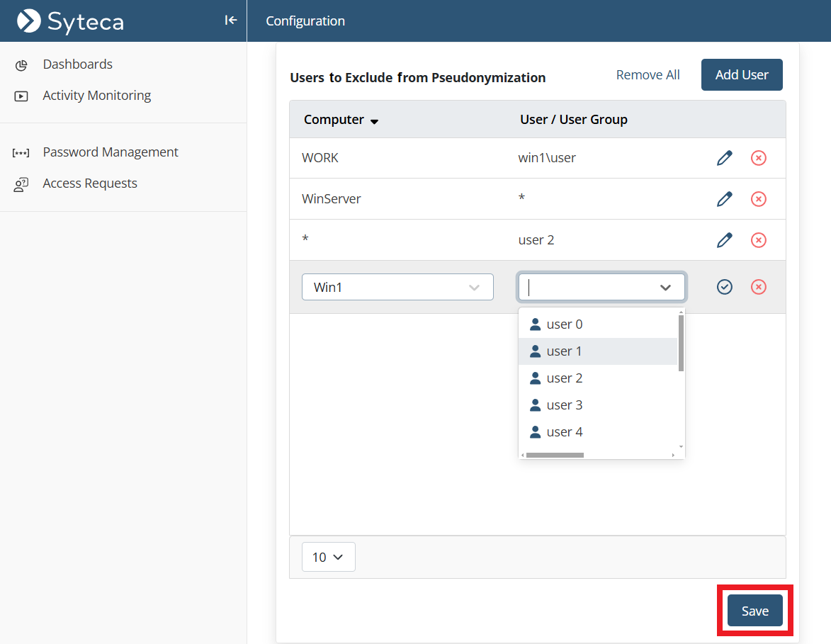Click the Remove All link
The height and width of the screenshot is (644, 831).
(x=648, y=75)
